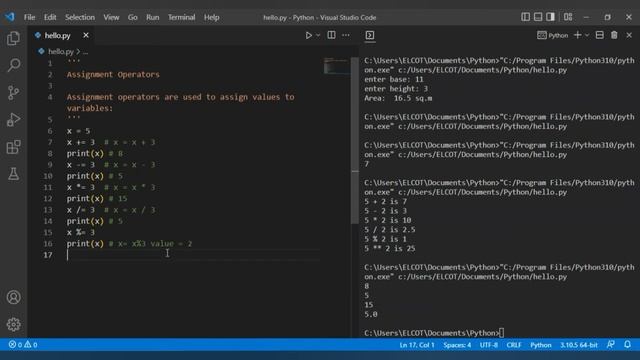Select interpreter 3.10.5 64-bit
Viewport: 640px width, 360px height.
coord(578,345)
